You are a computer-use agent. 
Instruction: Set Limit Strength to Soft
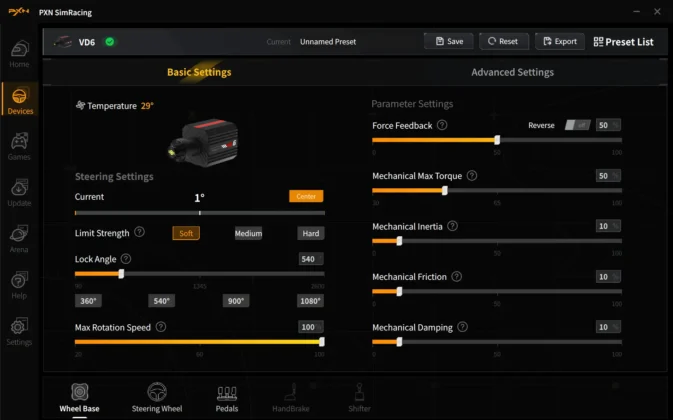pos(186,233)
